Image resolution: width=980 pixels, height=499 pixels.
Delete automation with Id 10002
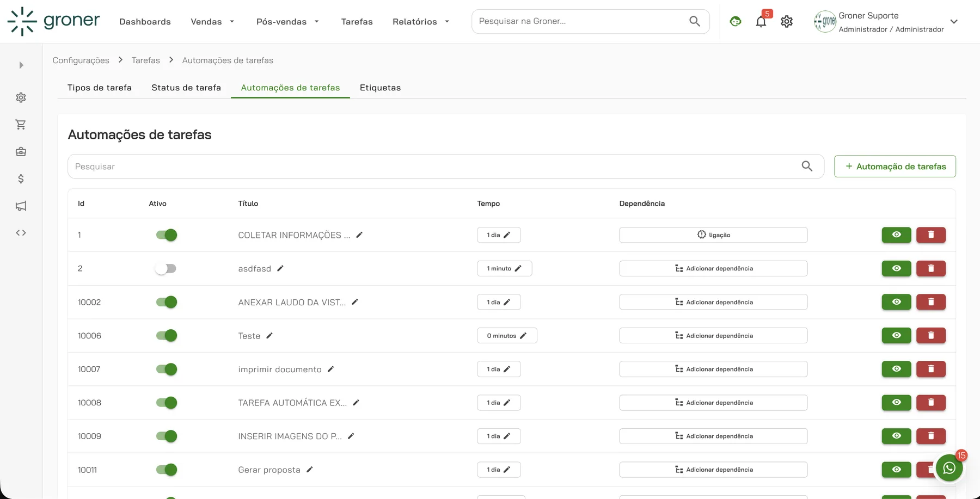coord(931,302)
